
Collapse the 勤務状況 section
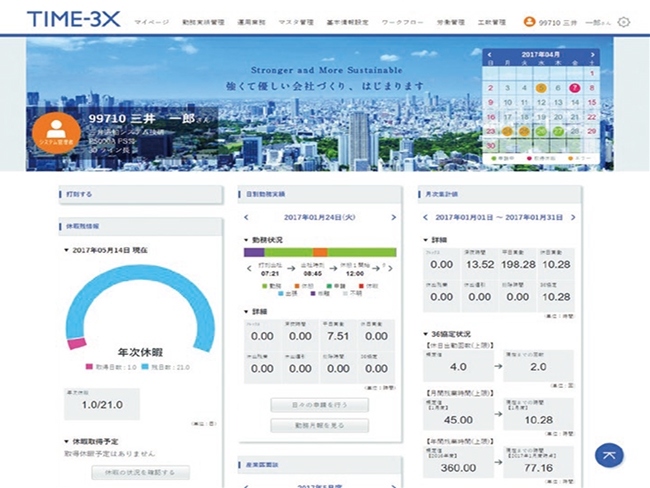pos(246,240)
